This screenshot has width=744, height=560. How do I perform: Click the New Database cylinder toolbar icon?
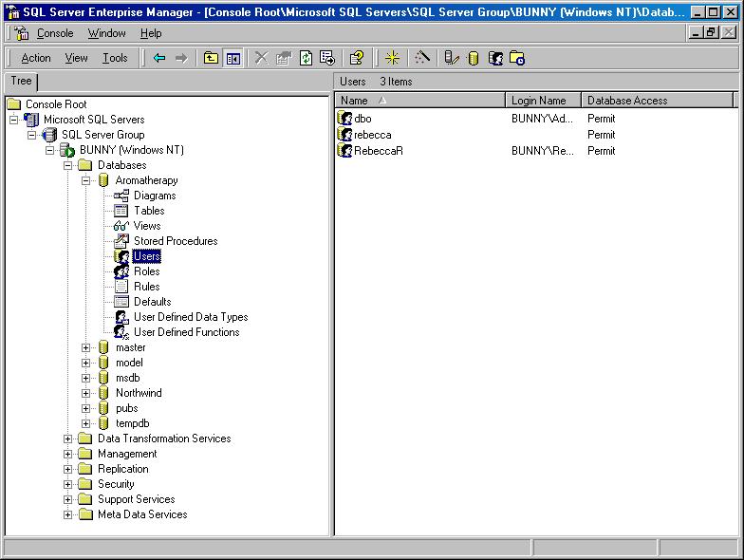pyautogui.click(x=473, y=58)
